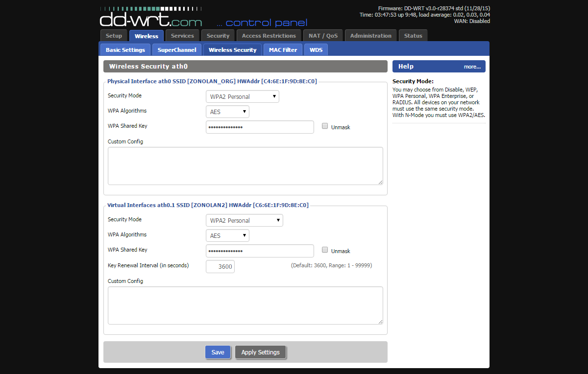The height and width of the screenshot is (374, 588).
Task: Open the MAC Filter sub-tab
Action: pyautogui.click(x=283, y=49)
